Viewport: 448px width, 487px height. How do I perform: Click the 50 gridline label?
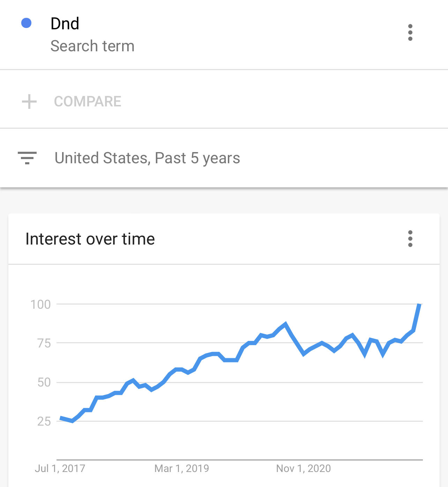(x=44, y=382)
